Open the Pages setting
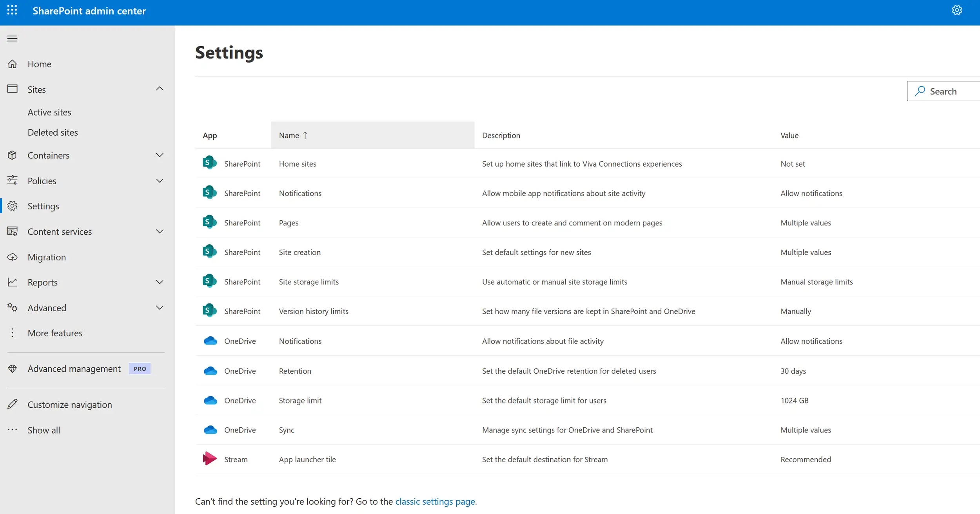This screenshot has width=980, height=514. pyautogui.click(x=289, y=223)
